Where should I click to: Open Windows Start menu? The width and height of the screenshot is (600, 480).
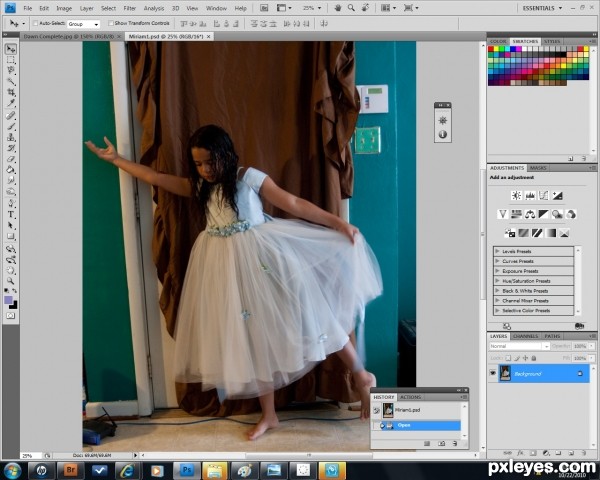[x=13, y=470]
